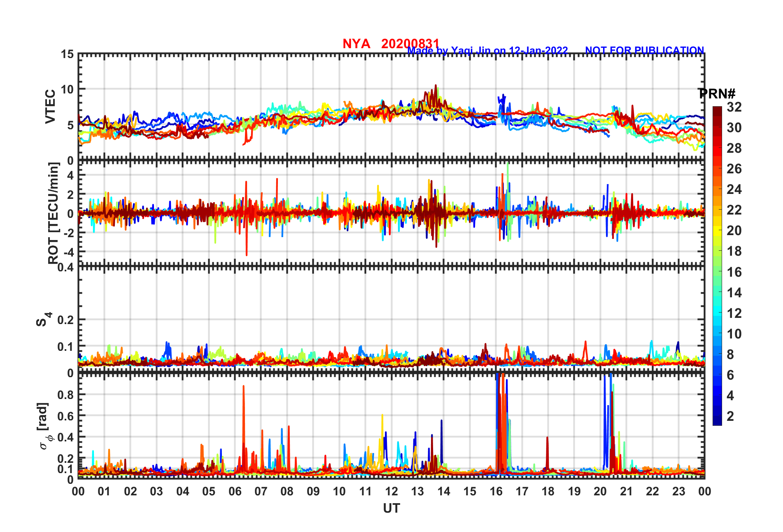The height and width of the screenshot is (532, 783).
Task: Click the 06 UT tick label
Action: [x=235, y=491]
